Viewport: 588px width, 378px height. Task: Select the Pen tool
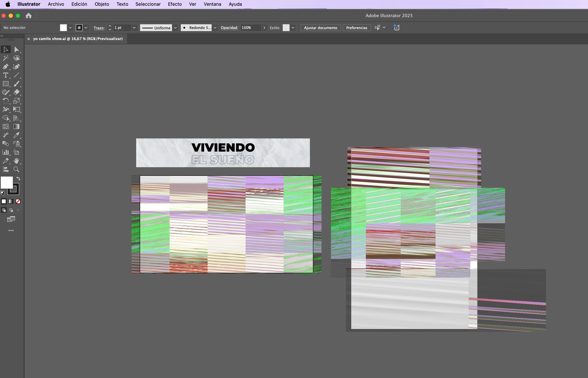(x=5, y=67)
